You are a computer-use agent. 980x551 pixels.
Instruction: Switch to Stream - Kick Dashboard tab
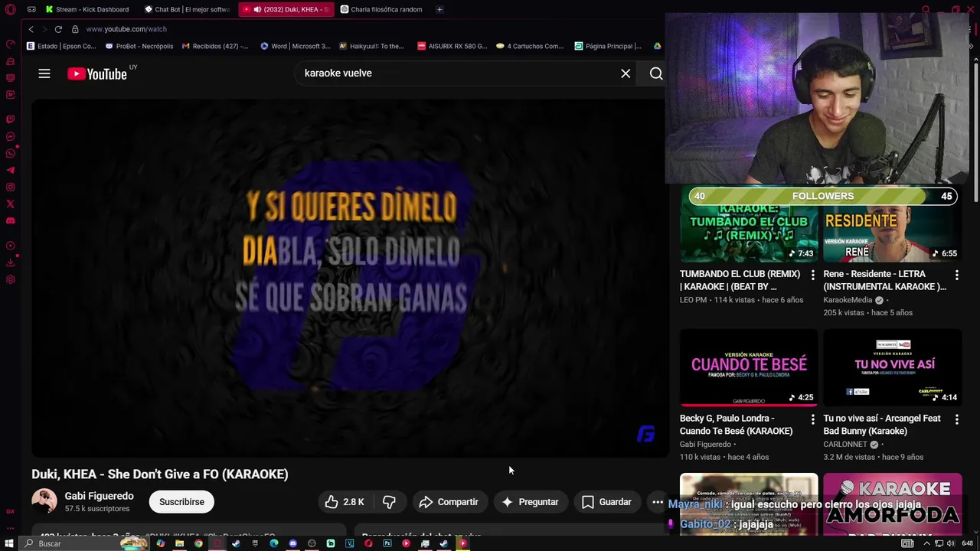87,9
